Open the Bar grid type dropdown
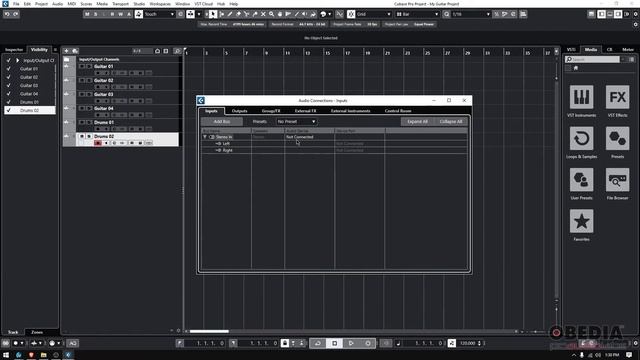Viewport: 640px width, 360px height. pos(417,14)
